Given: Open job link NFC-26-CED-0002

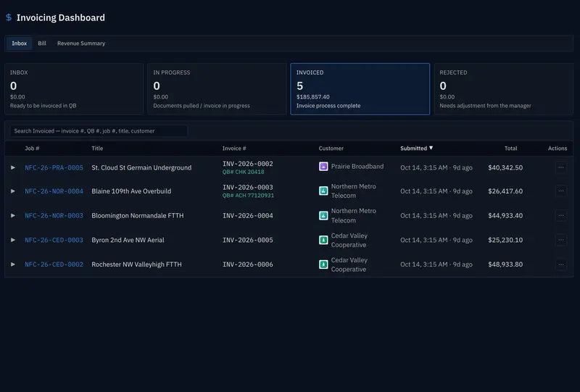Looking at the screenshot, I should tap(54, 264).
